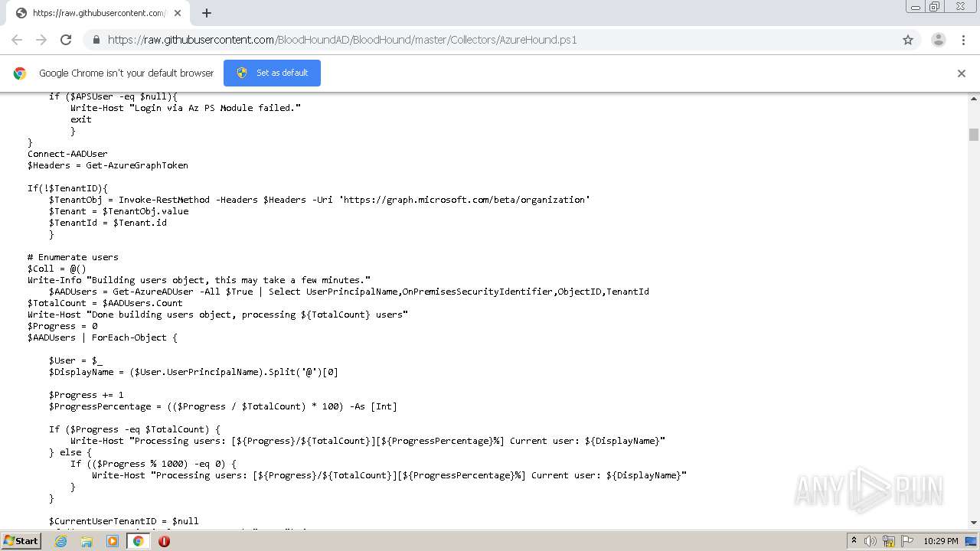The width and height of the screenshot is (980, 551).
Task: Click the Set as default button
Action: (272, 73)
